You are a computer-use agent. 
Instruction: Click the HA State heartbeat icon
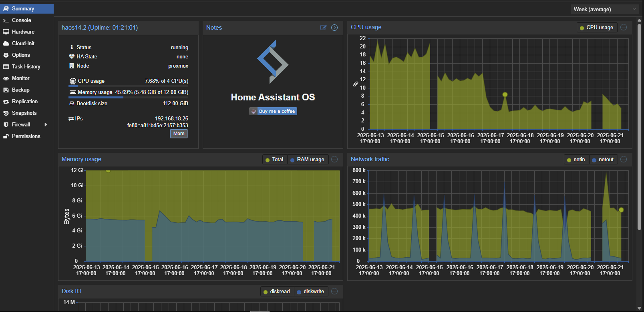click(x=72, y=56)
